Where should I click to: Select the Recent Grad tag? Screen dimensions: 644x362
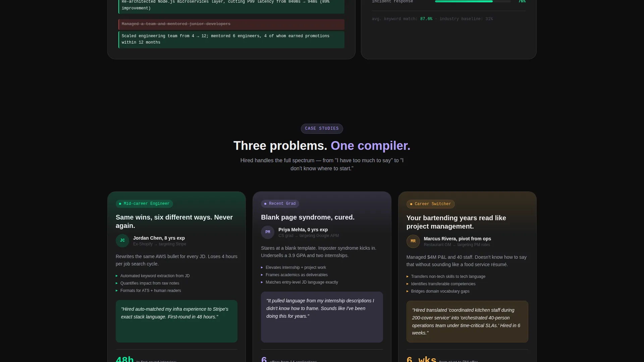click(x=280, y=204)
